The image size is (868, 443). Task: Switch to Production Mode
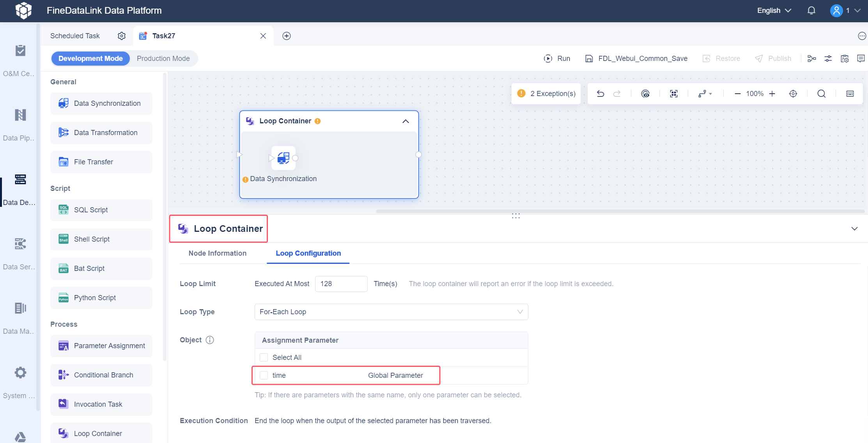click(x=163, y=59)
